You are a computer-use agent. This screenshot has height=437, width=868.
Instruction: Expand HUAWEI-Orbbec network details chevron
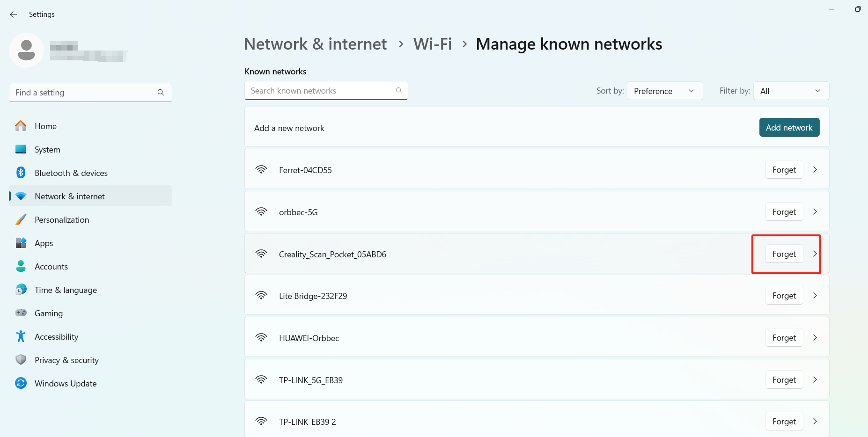click(815, 338)
